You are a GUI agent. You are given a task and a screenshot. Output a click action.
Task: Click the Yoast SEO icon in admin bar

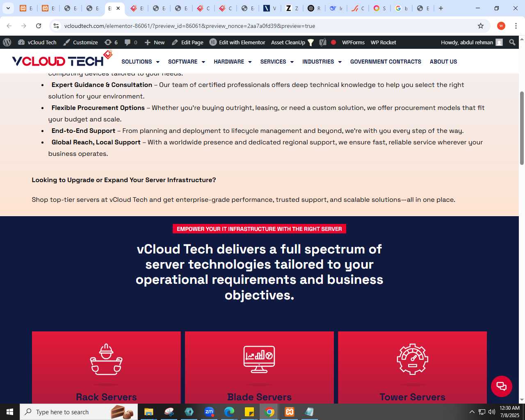point(323,42)
